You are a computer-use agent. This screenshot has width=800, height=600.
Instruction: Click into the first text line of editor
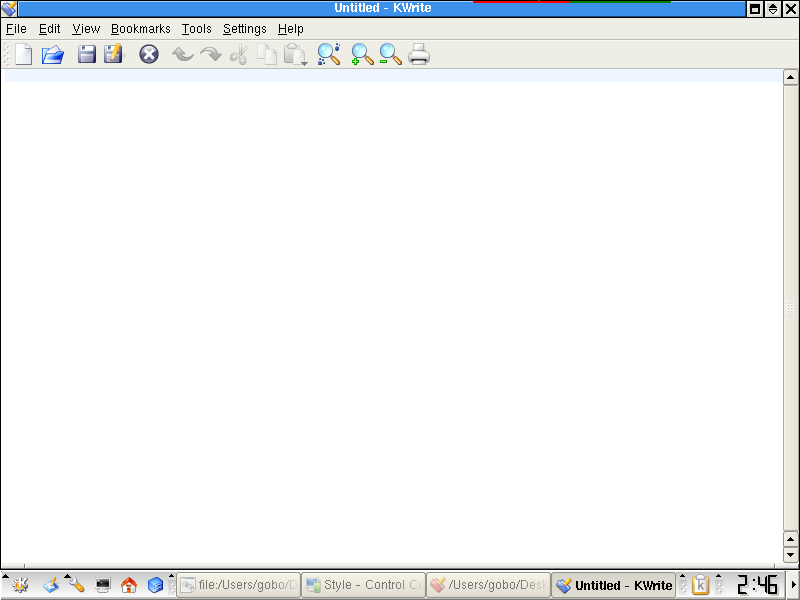click(x=393, y=76)
